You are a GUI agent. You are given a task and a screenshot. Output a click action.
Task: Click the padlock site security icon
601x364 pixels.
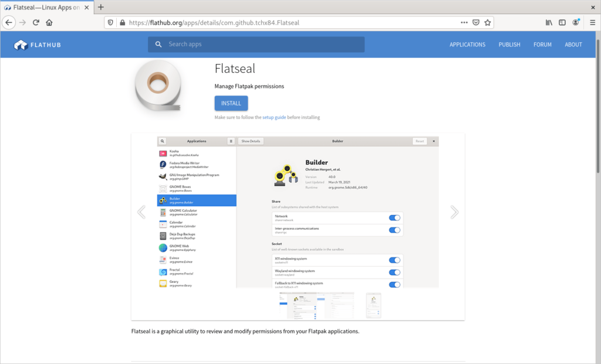[122, 23]
